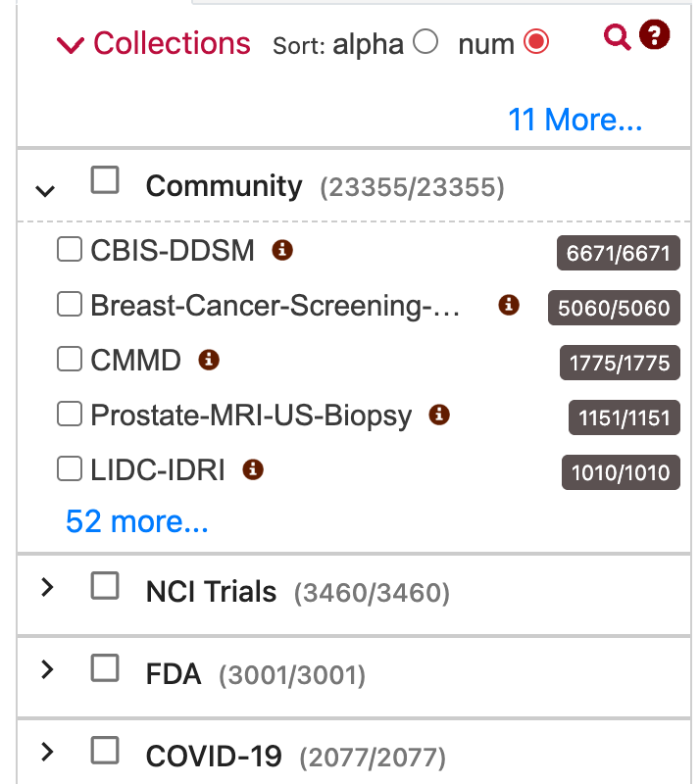Open the collections search magnifier icon
This screenshot has height=784, width=700.
pos(617,37)
